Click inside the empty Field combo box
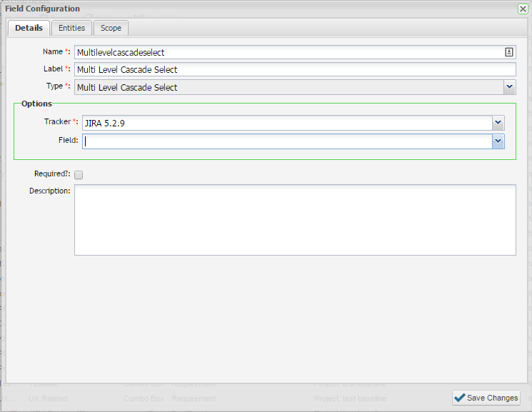 click(x=286, y=141)
